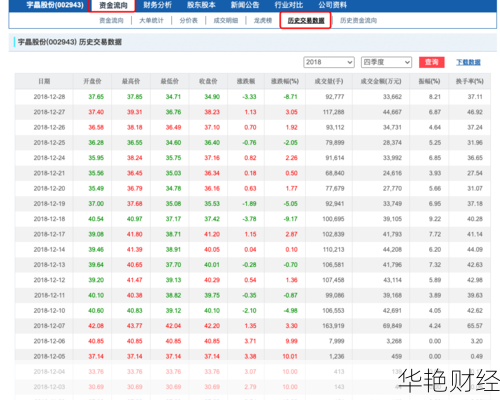The image size is (500, 400).
Task: Click the -9.17 change percent in the 2018-12-18 row
Action: pos(290,219)
